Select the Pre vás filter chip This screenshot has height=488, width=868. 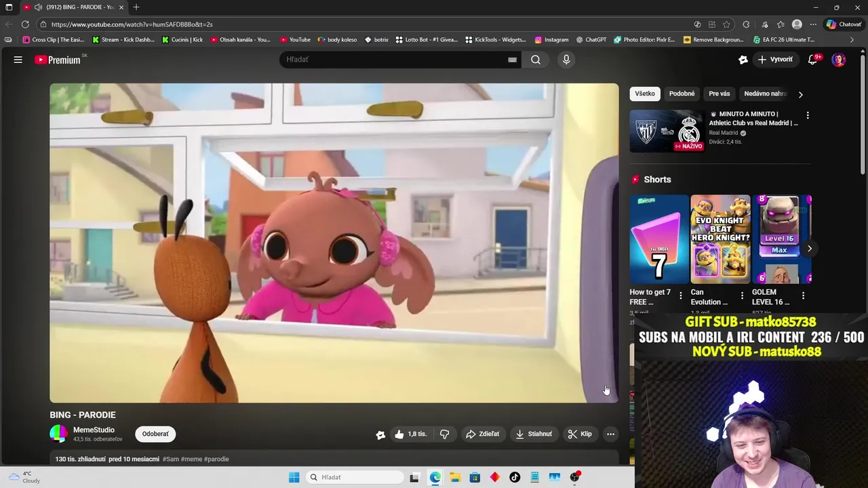pyautogui.click(x=719, y=94)
